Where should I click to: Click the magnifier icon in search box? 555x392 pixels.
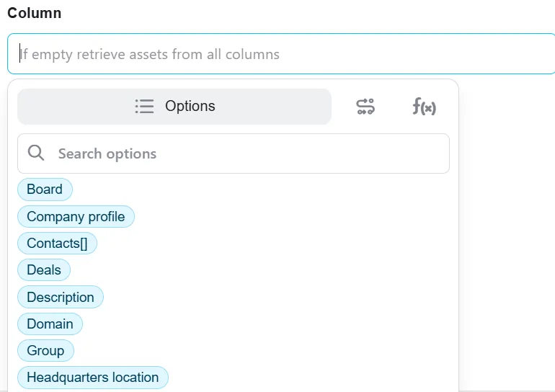36,153
